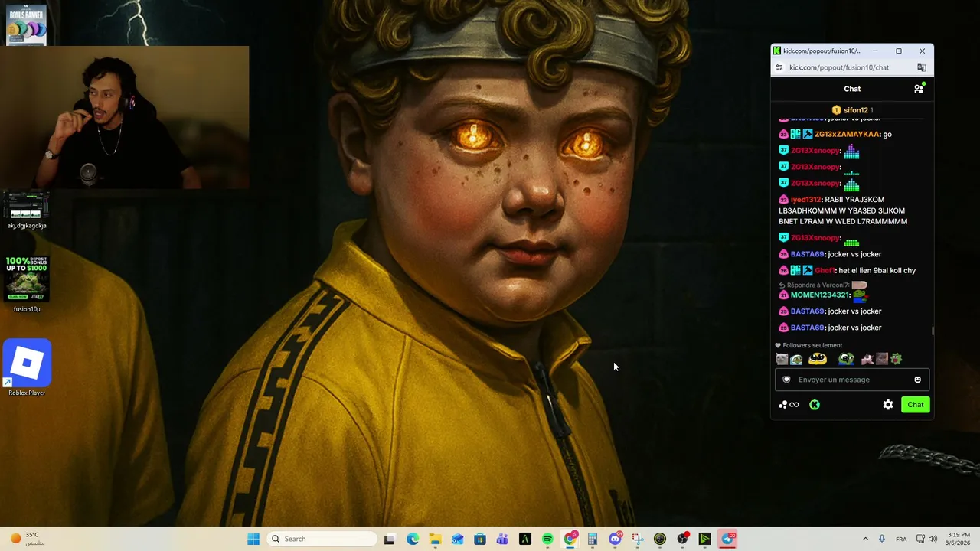980x551 pixels.
Task: Open Outlook from the taskbar
Action: pyautogui.click(x=457, y=539)
